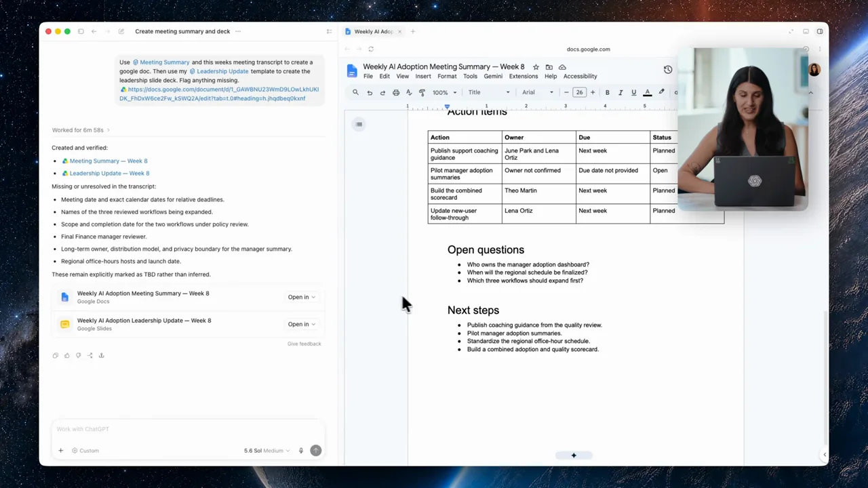
Task: Click the docs.google.com address bar
Action: [588, 49]
